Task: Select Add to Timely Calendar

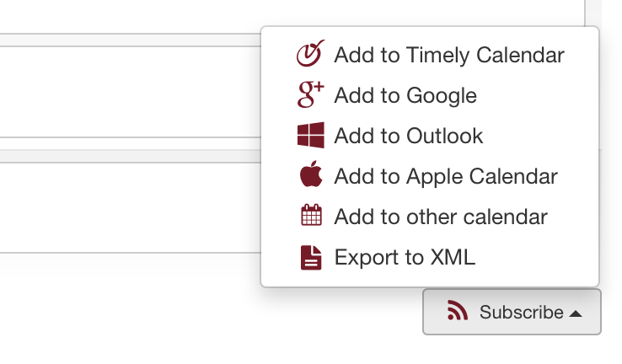Action: click(430, 54)
